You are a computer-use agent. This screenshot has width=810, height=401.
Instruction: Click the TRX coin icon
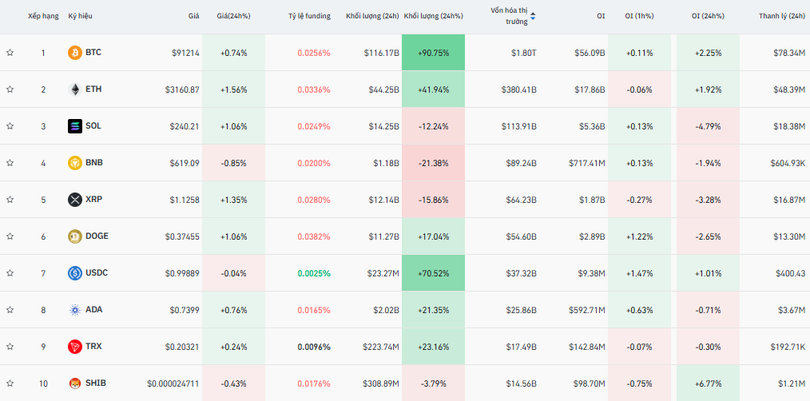[74, 346]
